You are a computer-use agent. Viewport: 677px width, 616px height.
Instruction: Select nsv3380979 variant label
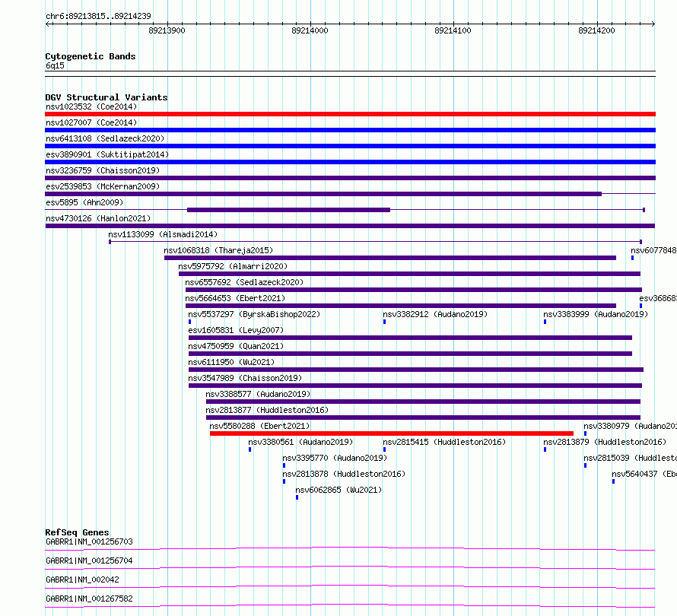coord(631,426)
